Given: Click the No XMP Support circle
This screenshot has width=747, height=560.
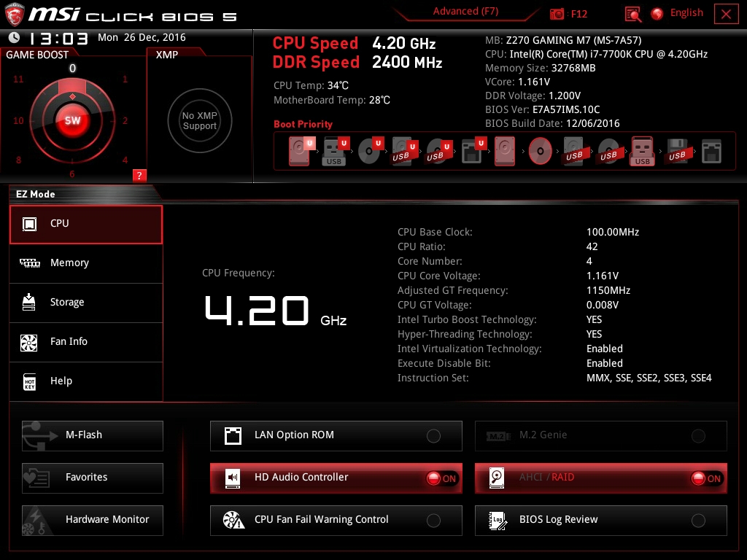Looking at the screenshot, I should (199, 121).
